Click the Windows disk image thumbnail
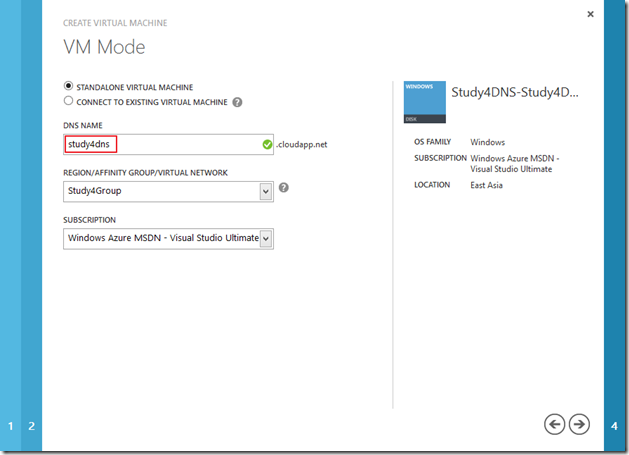Viewport: 629px width, 455px height. pyautogui.click(x=424, y=102)
